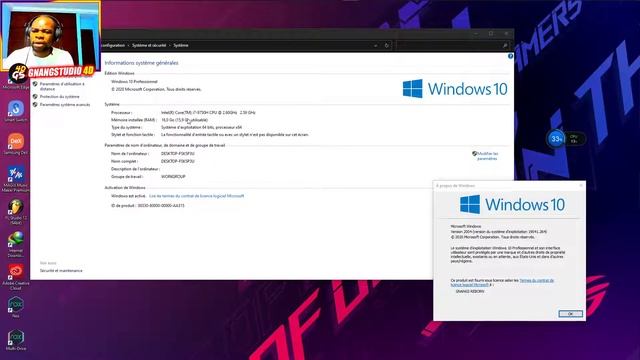Screen dimensions: 640x360
Task: Open license terms link in À propos dialog
Action: tap(503, 282)
